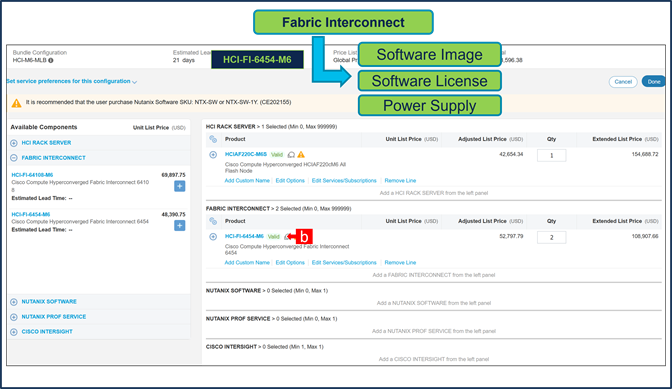
Task: Expand the selected HCI-FI-6454-M6 product row
Action: (213, 236)
